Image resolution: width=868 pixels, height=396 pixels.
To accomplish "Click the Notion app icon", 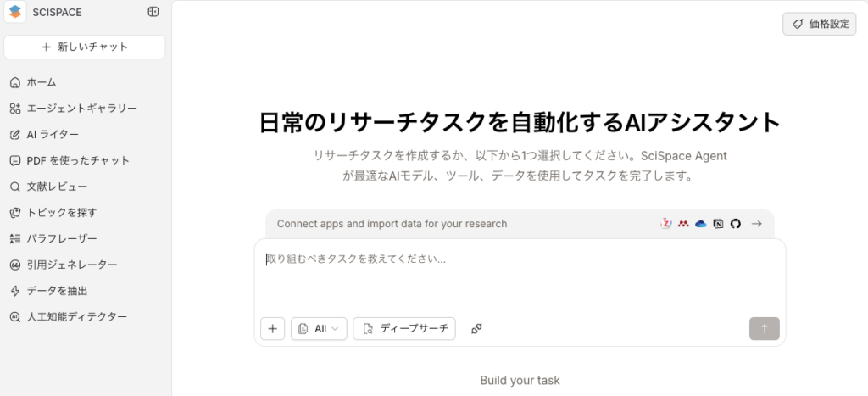I will [x=718, y=224].
